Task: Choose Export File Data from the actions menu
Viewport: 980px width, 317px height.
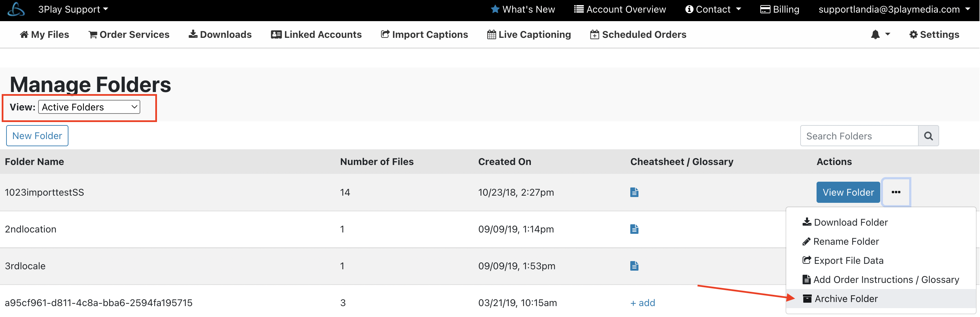Action: coord(843,260)
